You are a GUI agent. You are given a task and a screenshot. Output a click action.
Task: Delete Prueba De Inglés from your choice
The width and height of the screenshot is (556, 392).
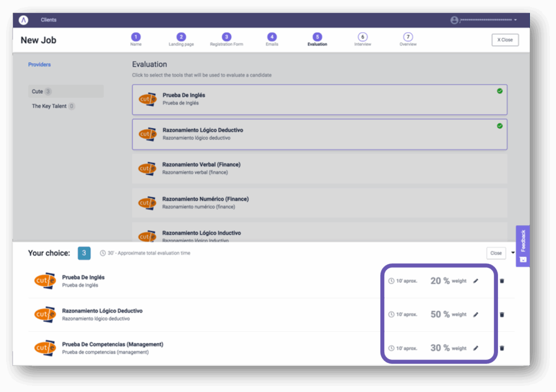pos(502,281)
